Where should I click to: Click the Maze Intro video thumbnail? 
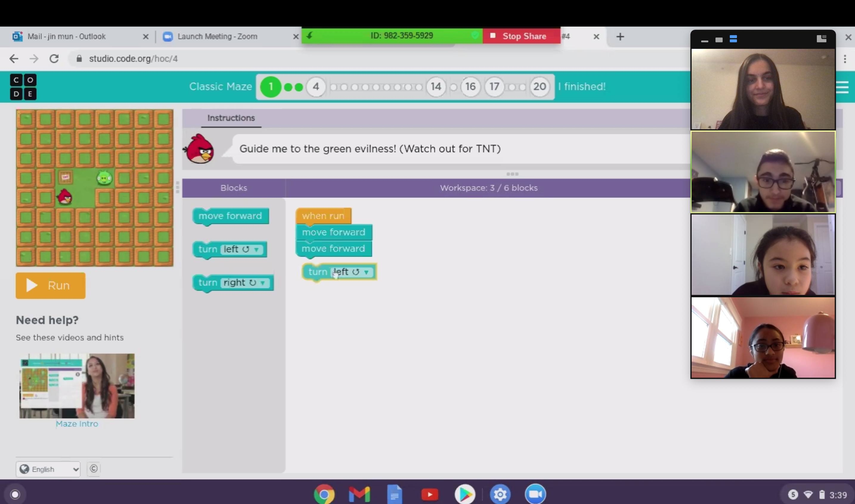click(x=77, y=386)
